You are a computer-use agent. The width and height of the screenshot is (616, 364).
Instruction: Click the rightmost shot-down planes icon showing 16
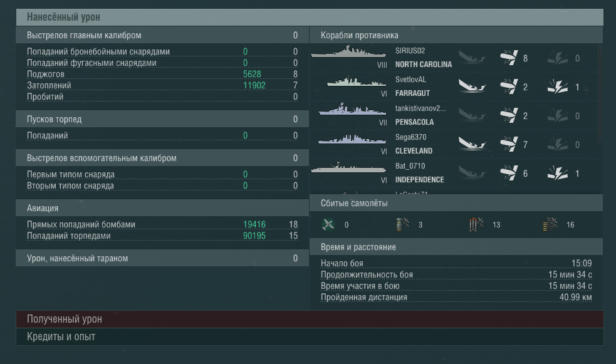point(550,224)
